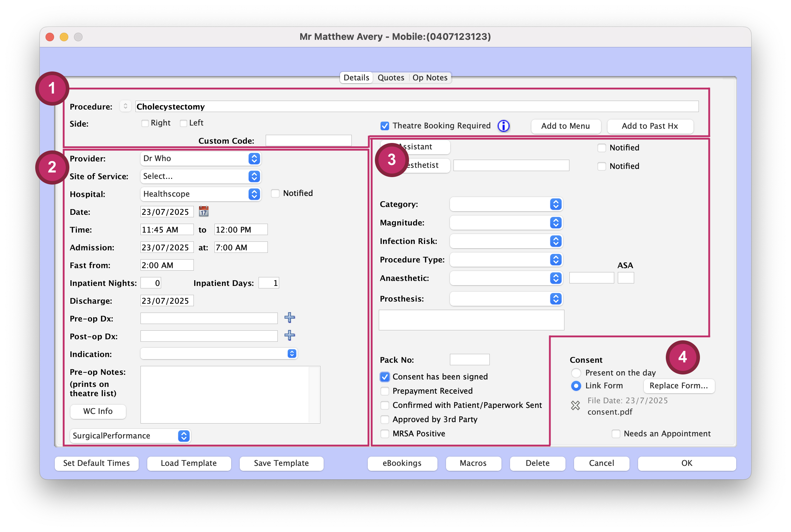Switch to the Quotes tab

[391, 77]
